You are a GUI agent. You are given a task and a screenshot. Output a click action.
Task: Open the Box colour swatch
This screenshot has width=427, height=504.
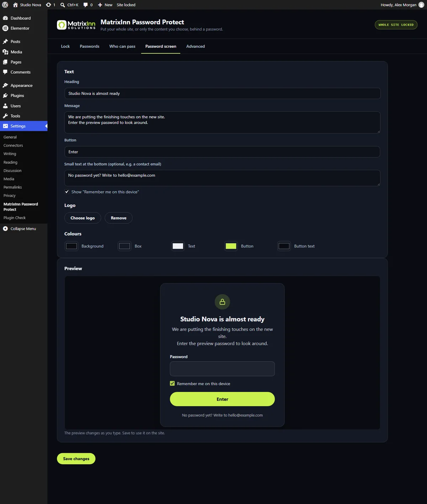click(125, 246)
